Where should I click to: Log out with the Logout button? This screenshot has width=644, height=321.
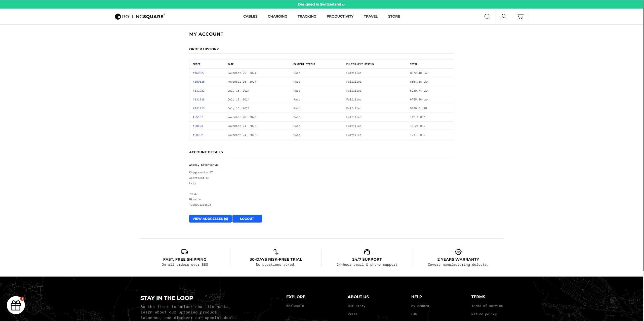[x=247, y=219]
